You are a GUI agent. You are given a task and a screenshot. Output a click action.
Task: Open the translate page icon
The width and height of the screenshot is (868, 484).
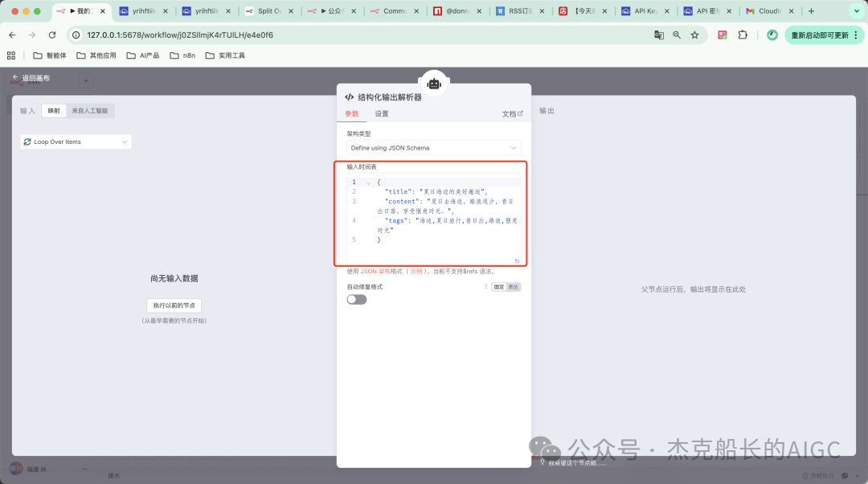pyautogui.click(x=659, y=35)
